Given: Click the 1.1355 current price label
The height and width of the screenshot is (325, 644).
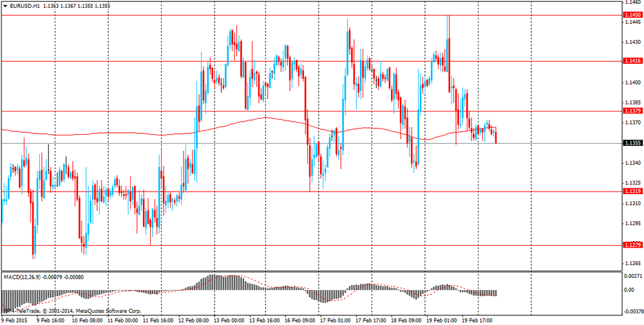Looking at the screenshot, I should [632, 143].
